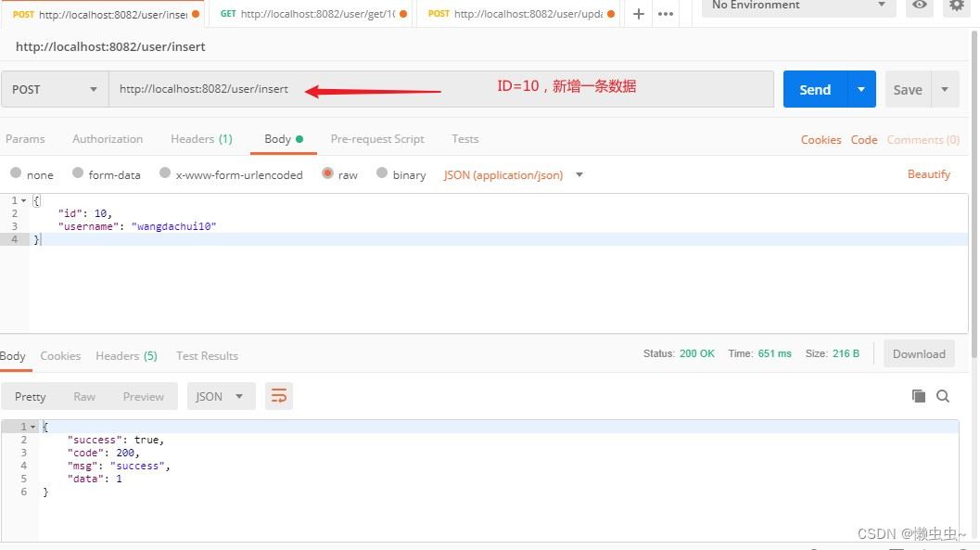The width and height of the screenshot is (980, 550).
Task: Open manage environments gear icon
Action: [x=956, y=5]
